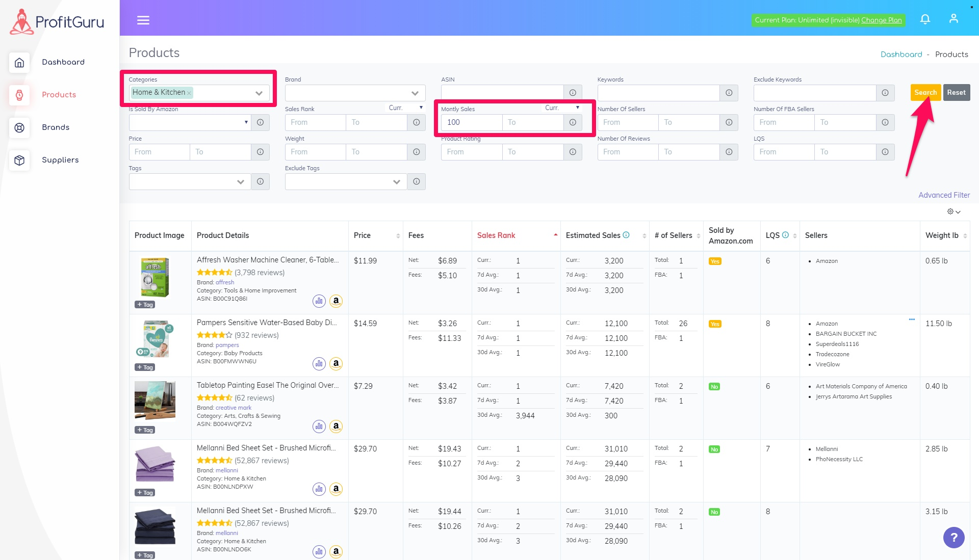Click the Change Plan link

881,20
